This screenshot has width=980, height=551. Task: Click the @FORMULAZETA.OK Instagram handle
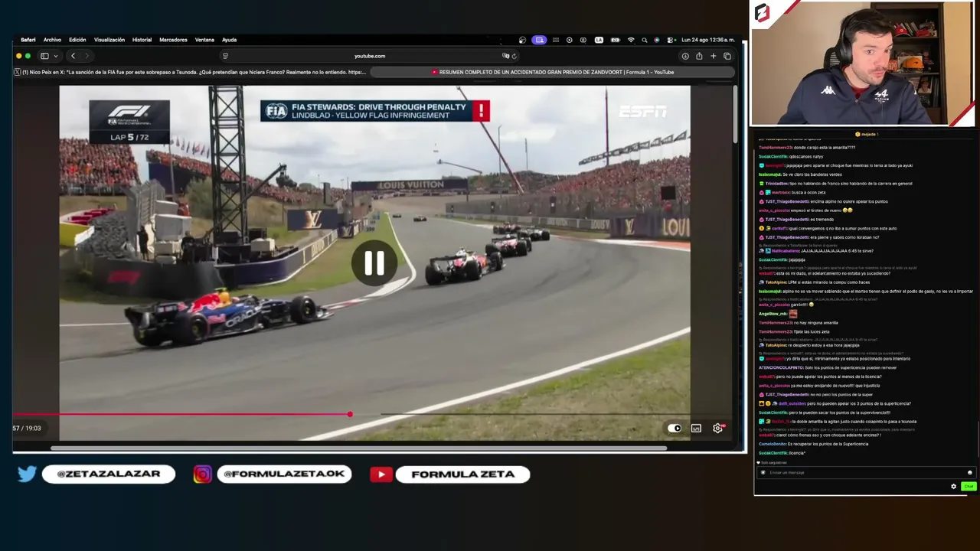pos(284,474)
